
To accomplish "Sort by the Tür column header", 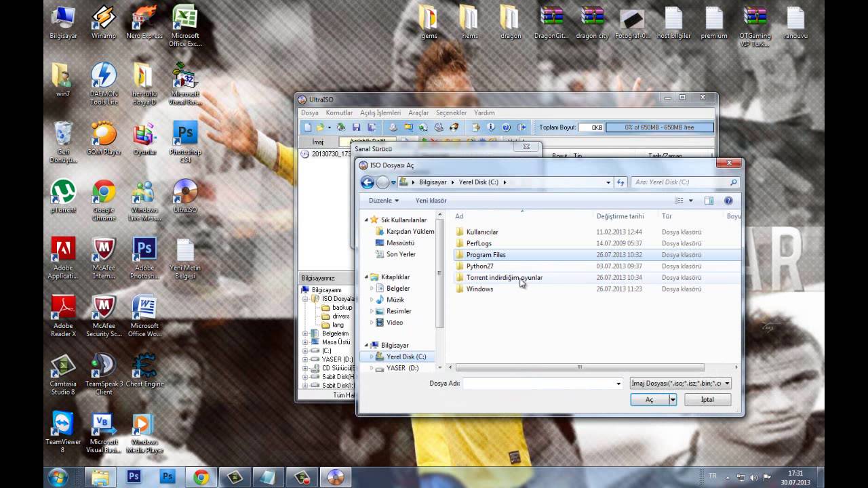I will (667, 216).
